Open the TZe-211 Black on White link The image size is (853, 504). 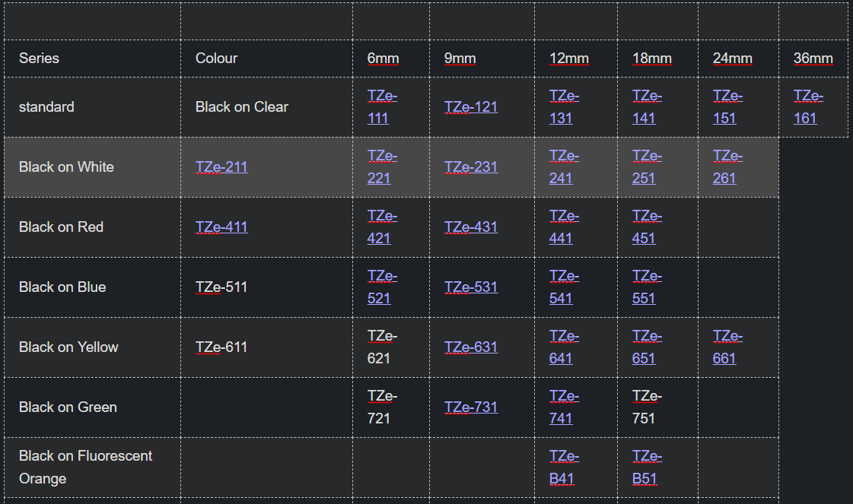221,166
